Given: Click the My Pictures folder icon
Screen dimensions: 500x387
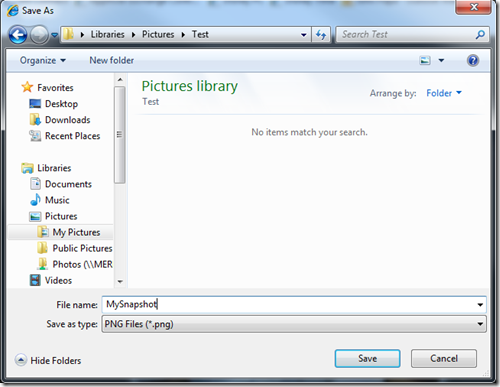Looking at the screenshot, I should click(43, 232).
